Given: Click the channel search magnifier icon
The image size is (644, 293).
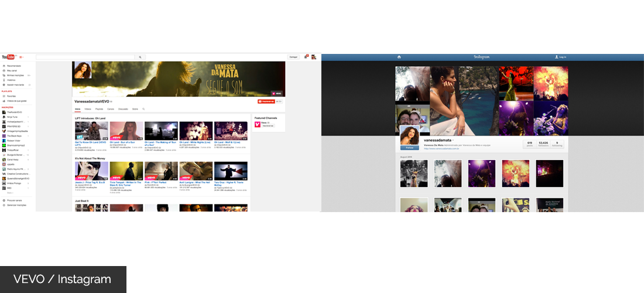Looking at the screenshot, I should pos(143,109).
